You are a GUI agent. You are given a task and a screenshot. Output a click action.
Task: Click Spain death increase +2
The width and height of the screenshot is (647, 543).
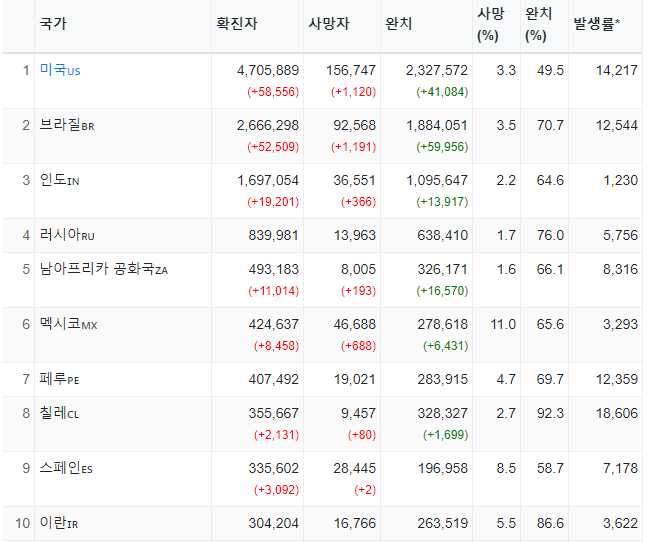coord(365,490)
